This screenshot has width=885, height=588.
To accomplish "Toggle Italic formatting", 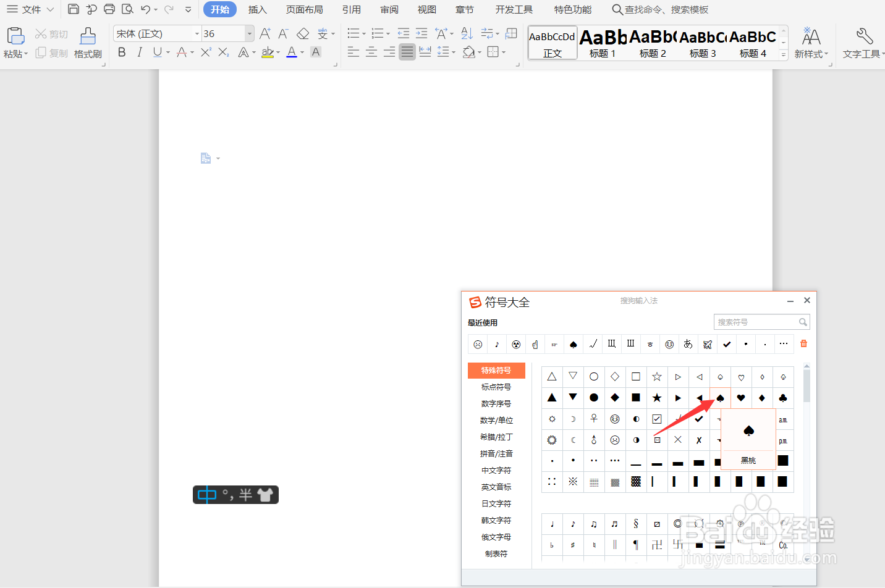I will tap(140, 52).
